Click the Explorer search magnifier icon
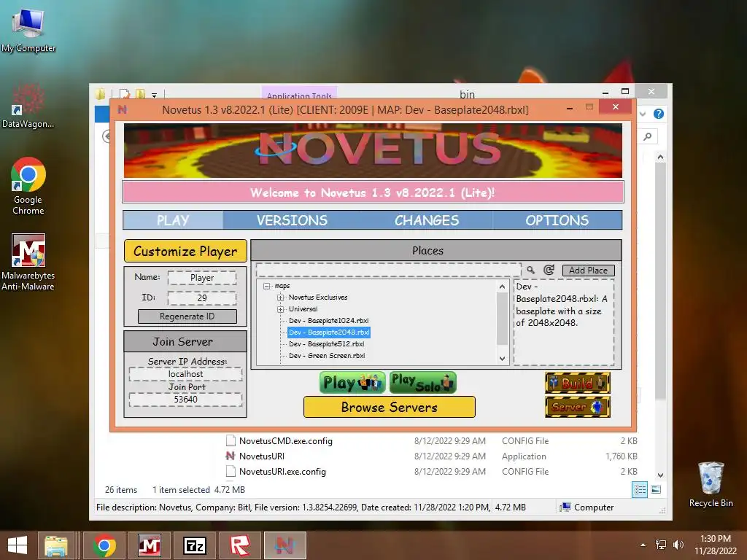This screenshot has width=747, height=560. point(648,136)
